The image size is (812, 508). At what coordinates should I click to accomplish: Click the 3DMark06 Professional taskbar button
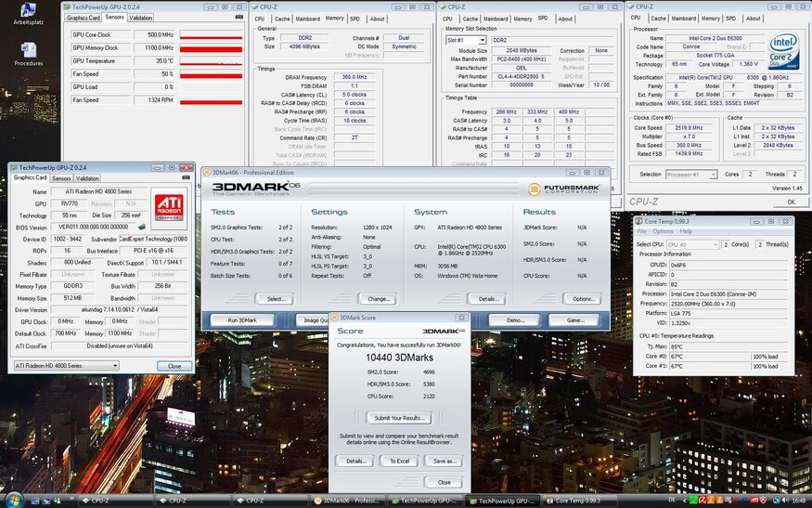[350, 501]
